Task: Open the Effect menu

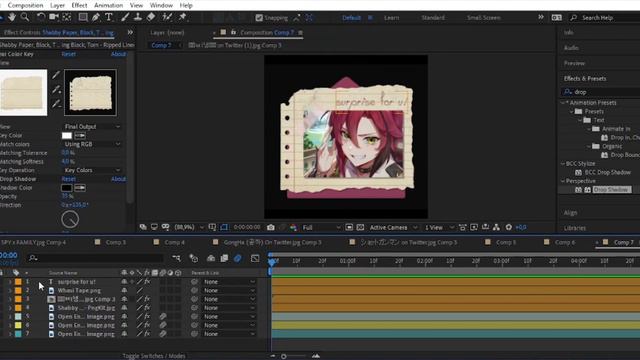Action: coord(79,5)
